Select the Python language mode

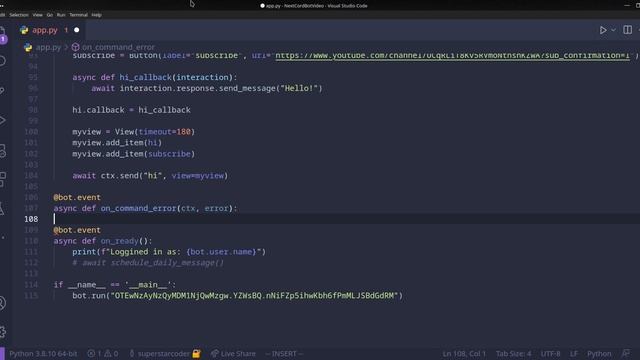click(x=599, y=354)
